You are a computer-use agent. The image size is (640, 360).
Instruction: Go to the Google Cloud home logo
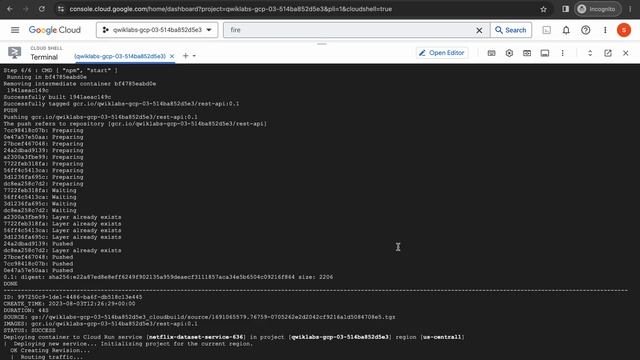(55, 30)
